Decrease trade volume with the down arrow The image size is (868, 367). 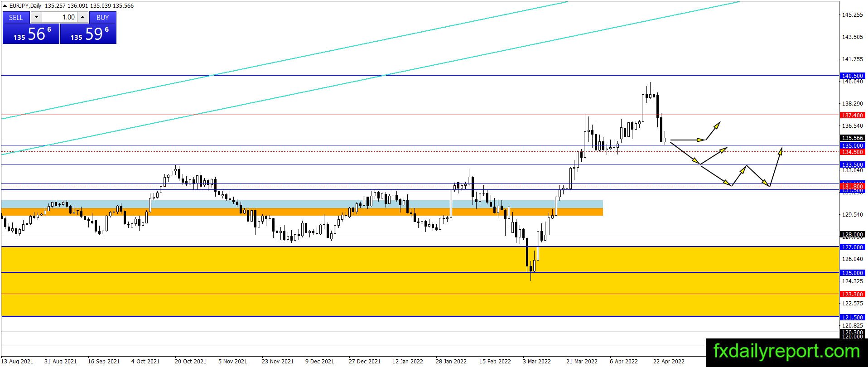(x=36, y=17)
